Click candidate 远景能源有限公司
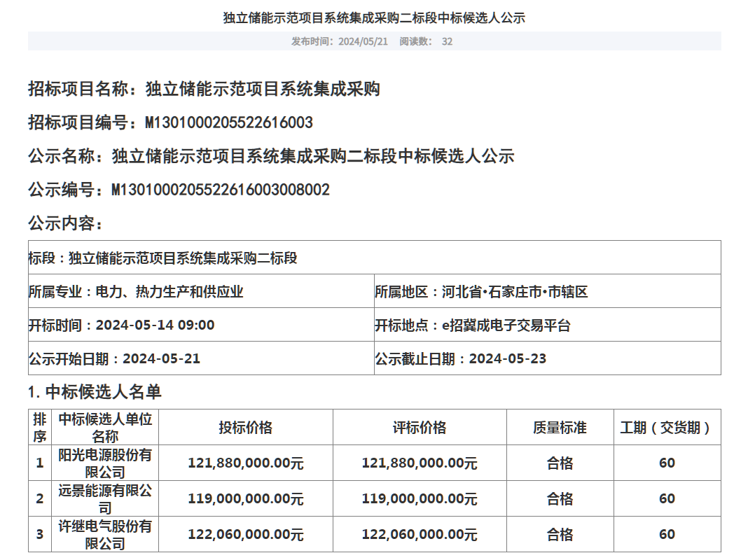The width and height of the screenshot is (748, 560). tap(105, 499)
